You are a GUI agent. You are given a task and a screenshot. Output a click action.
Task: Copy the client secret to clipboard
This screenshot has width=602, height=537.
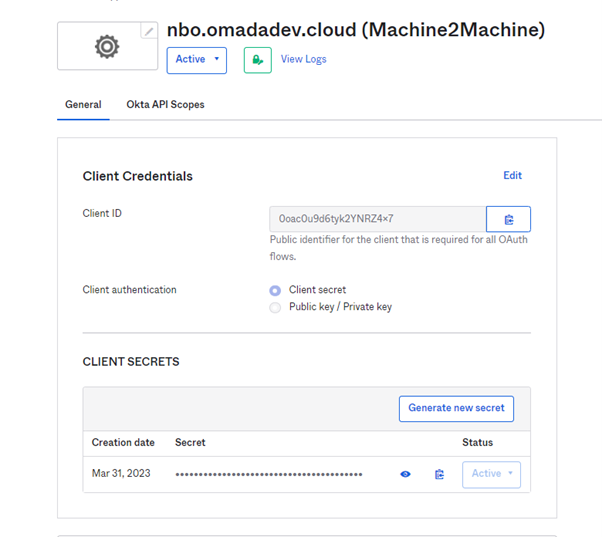[x=439, y=474]
